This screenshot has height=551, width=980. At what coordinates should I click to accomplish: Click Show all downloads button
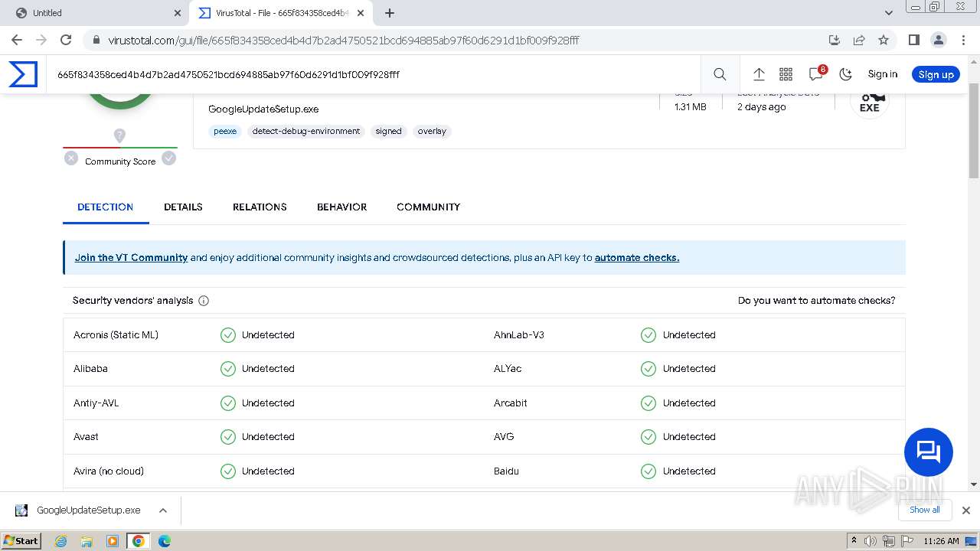click(924, 510)
